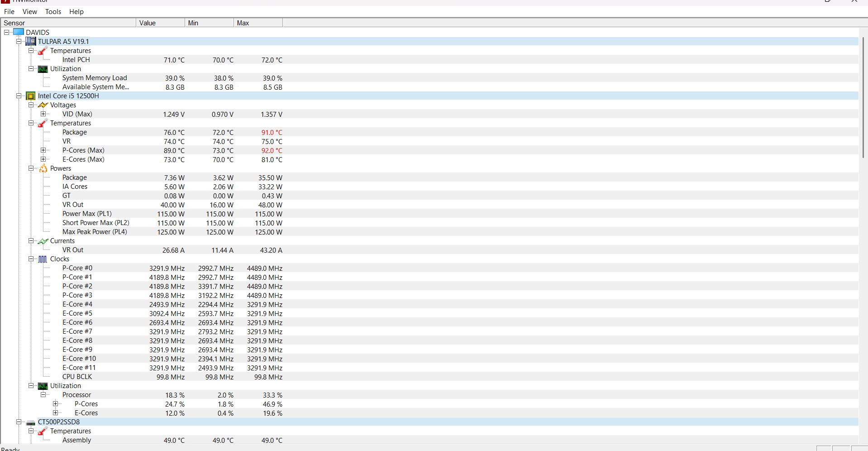The width and height of the screenshot is (868, 451).
Task: Click the TULPAR motherboard icon
Action: (x=31, y=41)
